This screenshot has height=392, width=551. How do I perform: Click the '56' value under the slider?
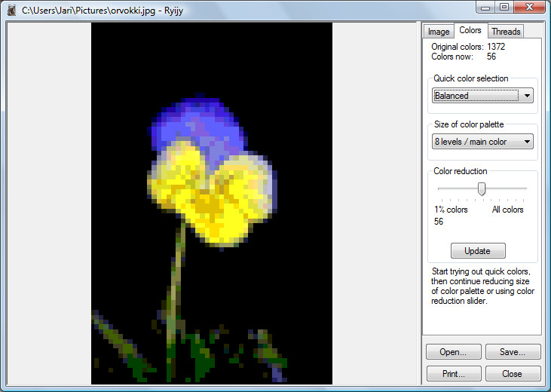[439, 222]
